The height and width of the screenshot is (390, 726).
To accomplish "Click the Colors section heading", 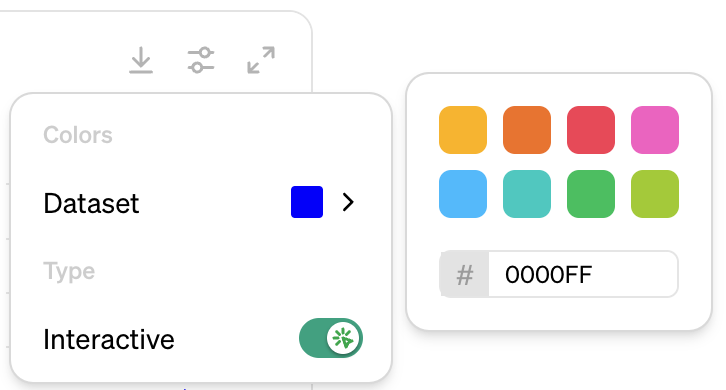I will point(78,135).
